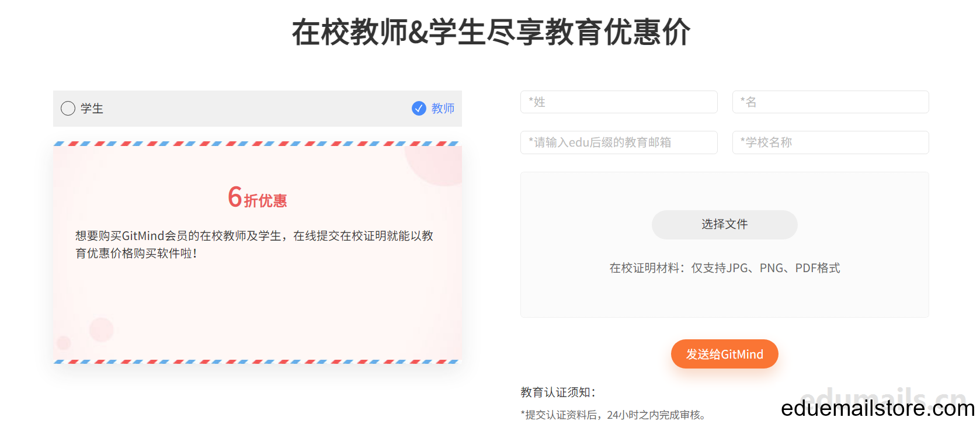Click the 学校名称 school name field

[830, 143]
